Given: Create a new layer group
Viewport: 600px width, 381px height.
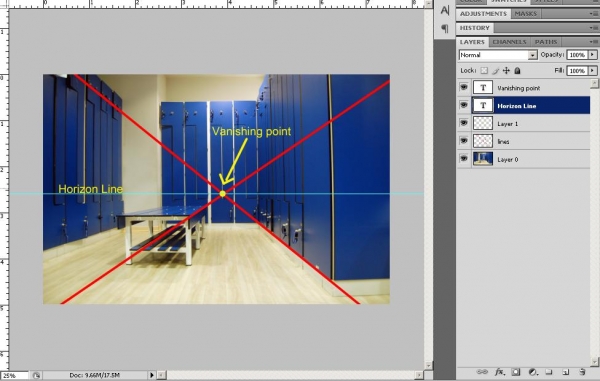Looking at the screenshot, I should pyautogui.click(x=549, y=372).
